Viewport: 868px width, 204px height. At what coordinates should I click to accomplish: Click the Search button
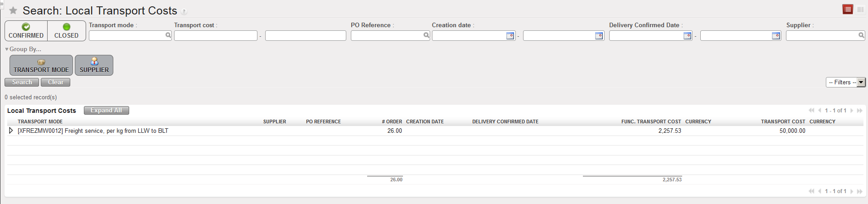(x=22, y=82)
